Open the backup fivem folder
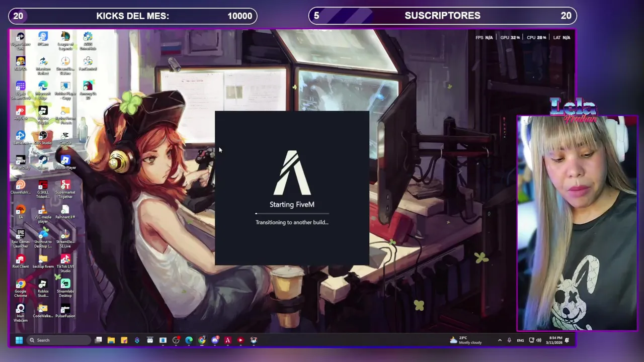The width and height of the screenshot is (644, 362). [43, 261]
